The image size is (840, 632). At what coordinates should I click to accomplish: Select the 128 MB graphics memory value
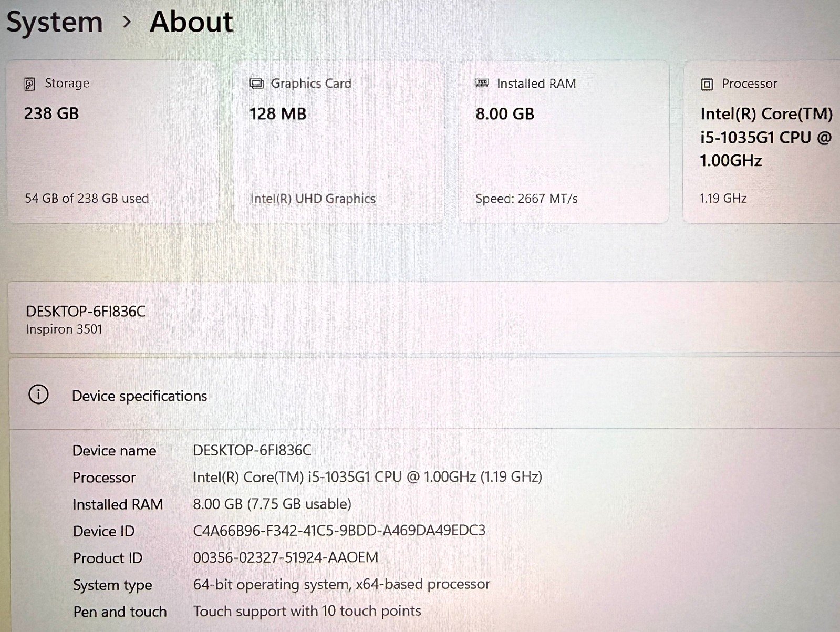tap(278, 114)
